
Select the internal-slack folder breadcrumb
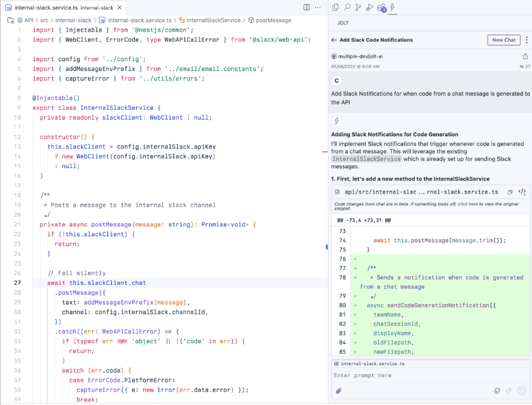[x=73, y=20]
